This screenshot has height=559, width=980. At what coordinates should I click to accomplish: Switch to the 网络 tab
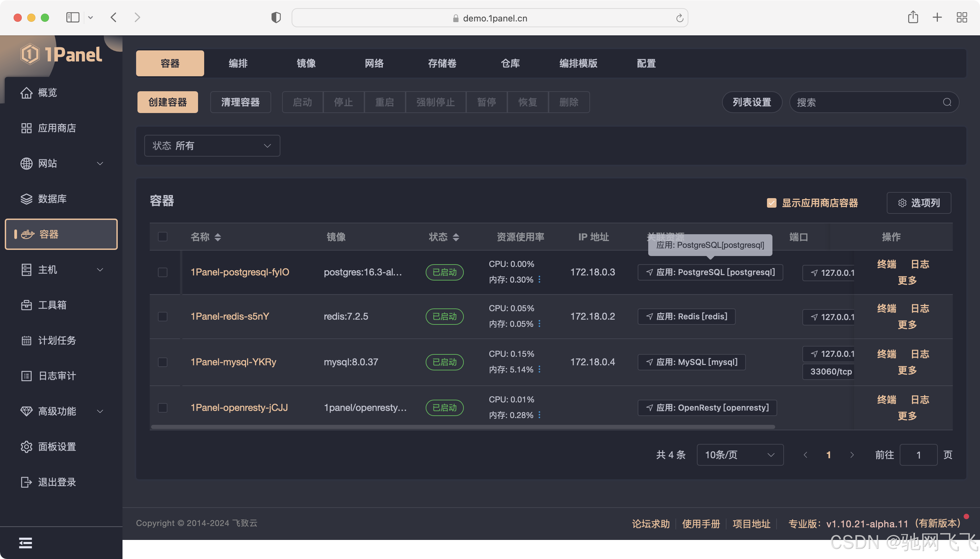(374, 63)
